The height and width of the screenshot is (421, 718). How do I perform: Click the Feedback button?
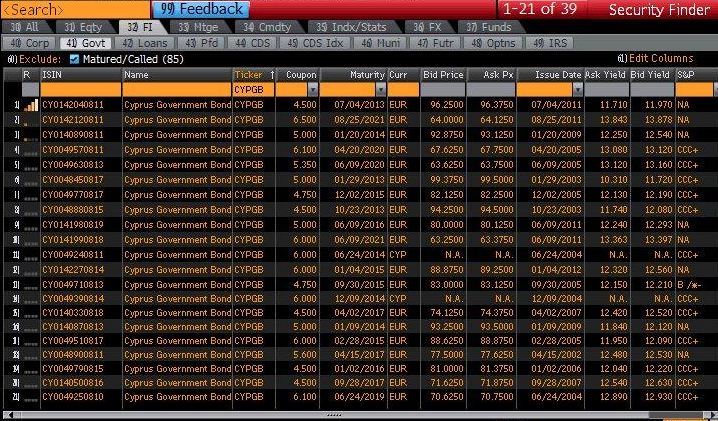201,9
